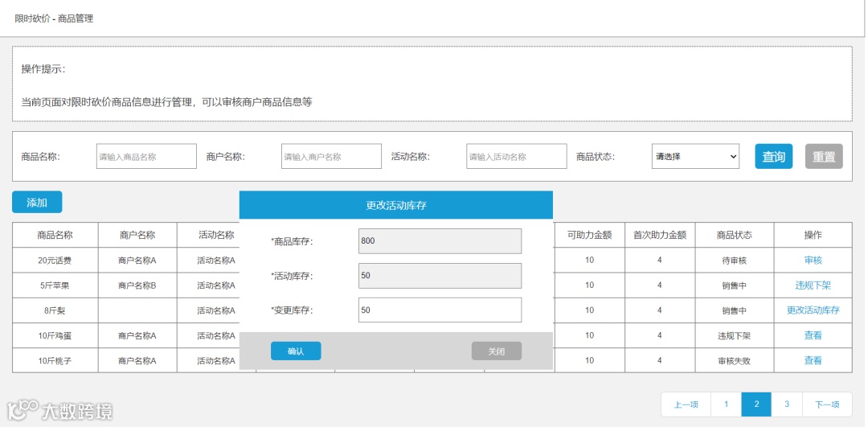Click 更改活动库存 link for 8斤梨
The height and width of the screenshot is (427, 868).
[x=813, y=310]
